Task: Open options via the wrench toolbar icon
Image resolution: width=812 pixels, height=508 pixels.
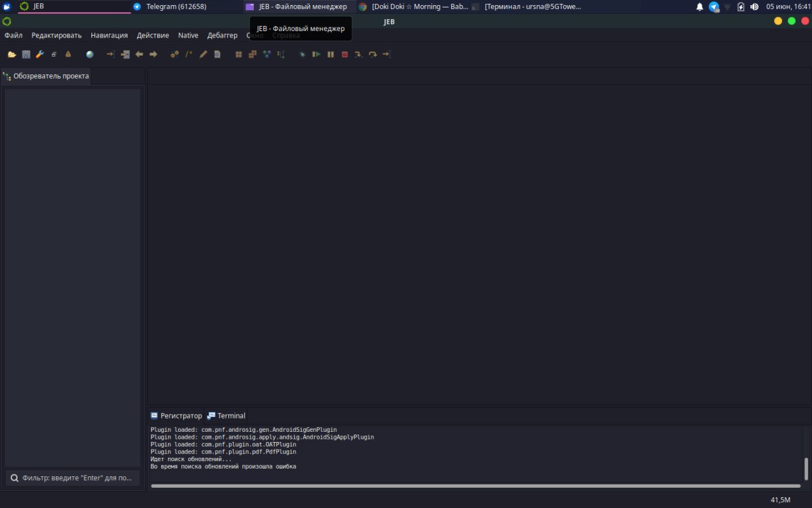Action: [40, 55]
